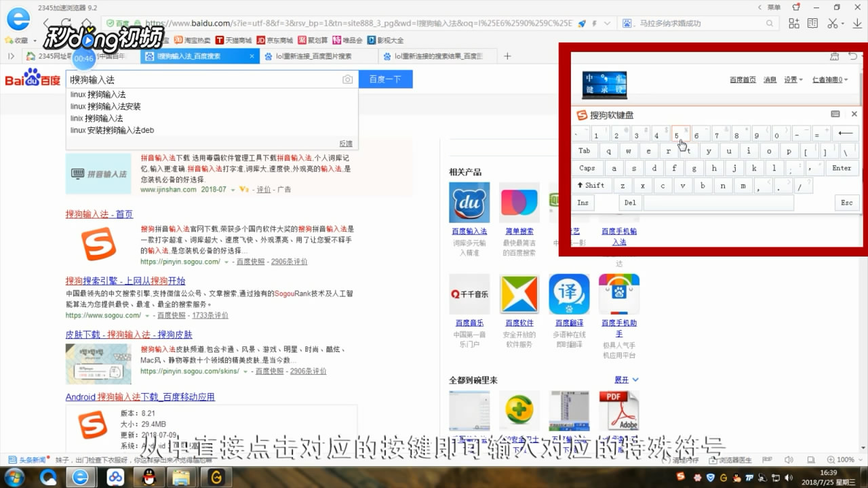Open the 搜狗搜索引擎 result link
Screen dimensions: 868x488
pos(125,281)
